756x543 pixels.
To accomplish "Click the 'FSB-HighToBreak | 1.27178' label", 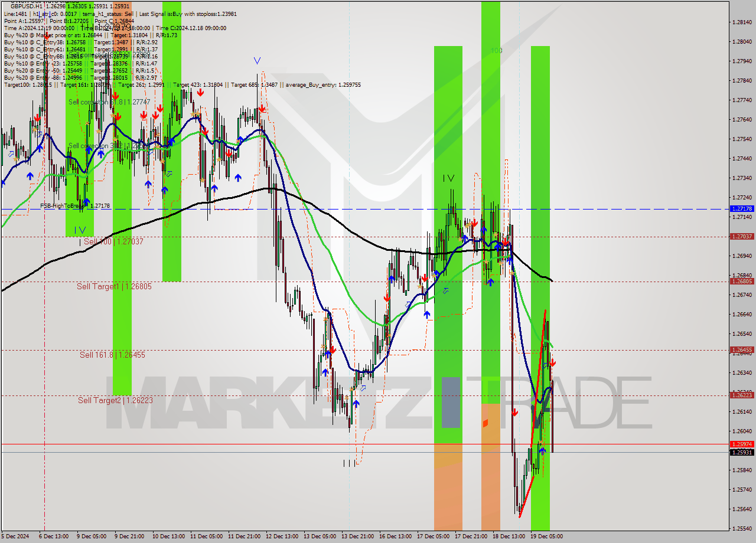I will [x=75, y=205].
